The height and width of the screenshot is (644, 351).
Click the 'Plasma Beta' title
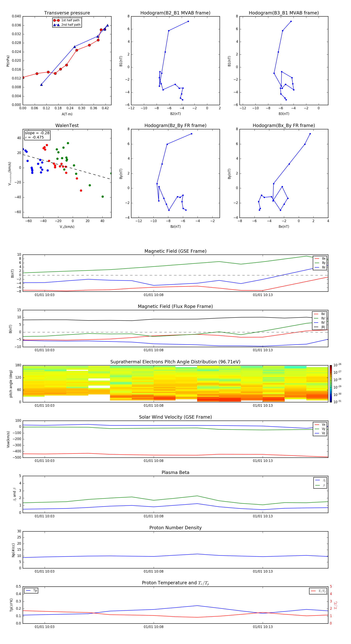pos(175,472)
